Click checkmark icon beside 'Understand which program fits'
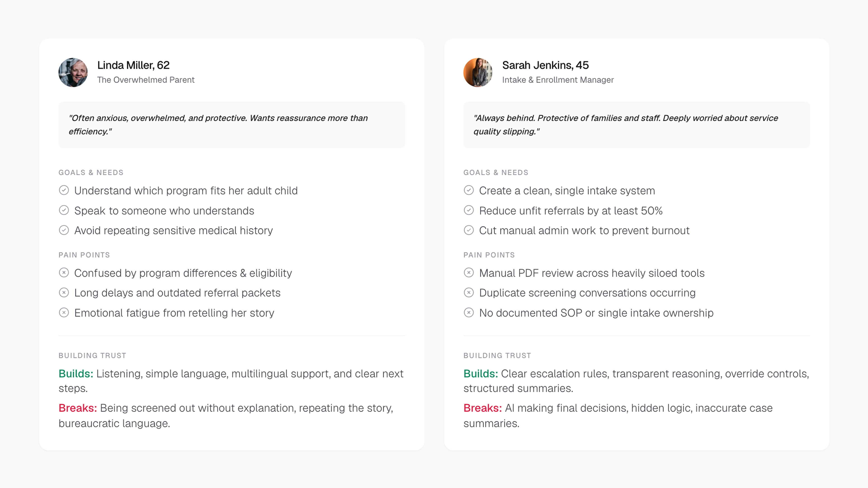The height and width of the screenshot is (488, 868). point(64,190)
